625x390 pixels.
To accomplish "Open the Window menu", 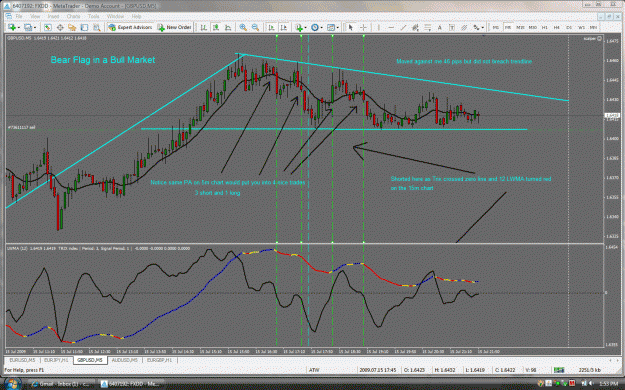I will 115,16.
